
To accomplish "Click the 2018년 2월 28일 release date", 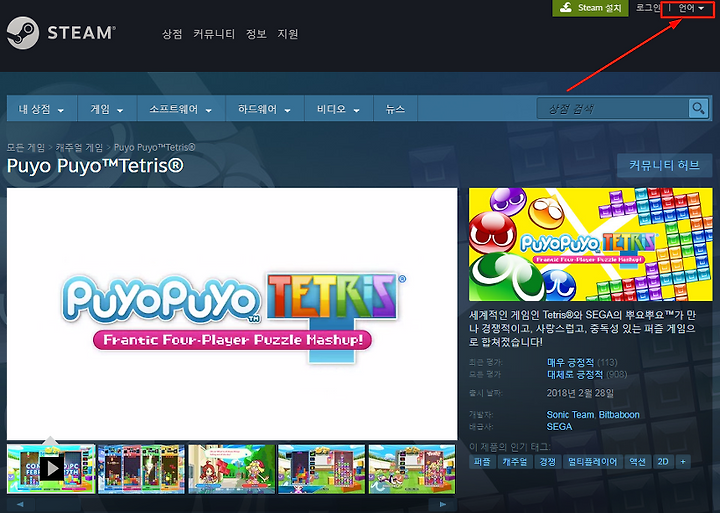I will (x=580, y=393).
